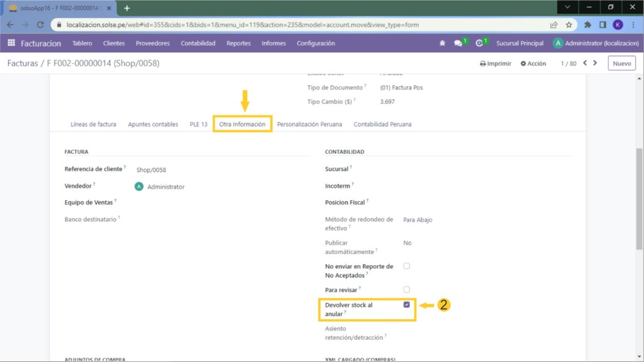This screenshot has width=644, height=362.
Task: Switch to Otra Información tab
Action: 242,124
